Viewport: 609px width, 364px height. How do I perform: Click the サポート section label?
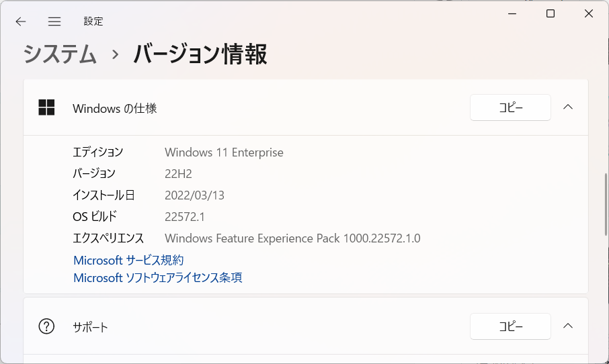pos(90,327)
